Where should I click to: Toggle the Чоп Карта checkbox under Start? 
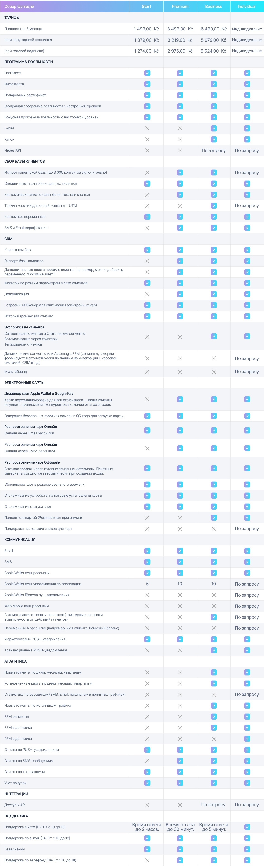147,73
